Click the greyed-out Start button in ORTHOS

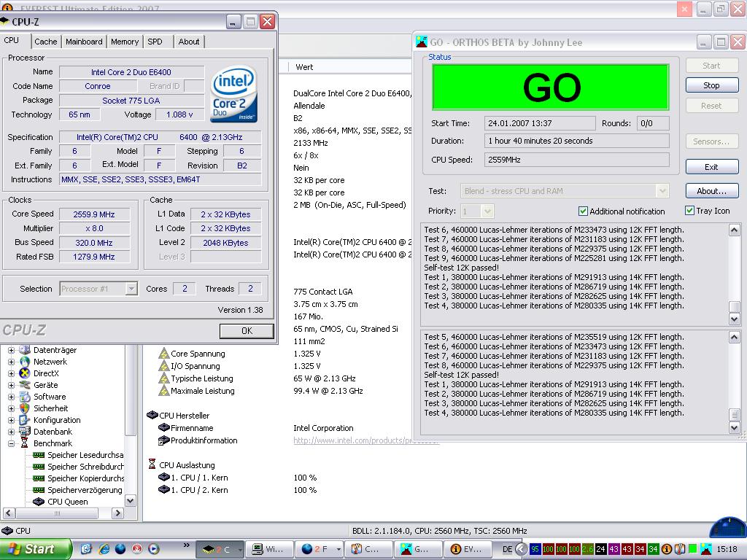click(712, 66)
